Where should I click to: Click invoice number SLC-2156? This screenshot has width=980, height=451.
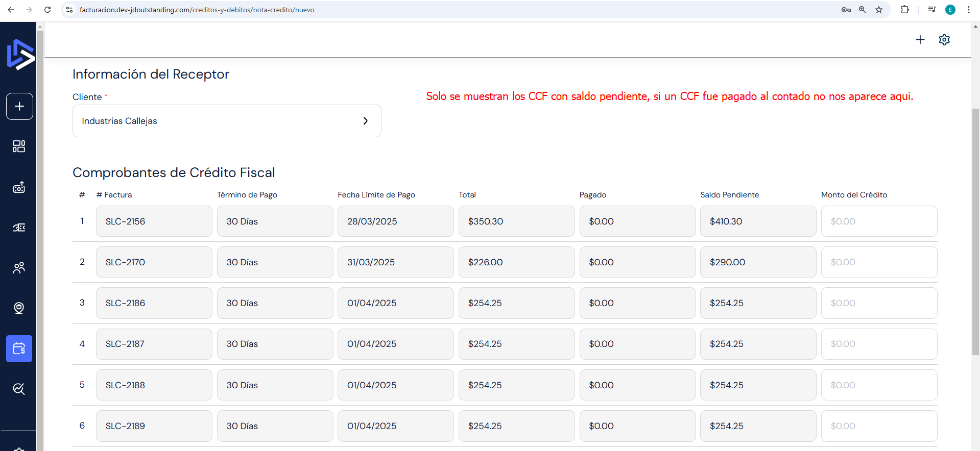tap(154, 221)
